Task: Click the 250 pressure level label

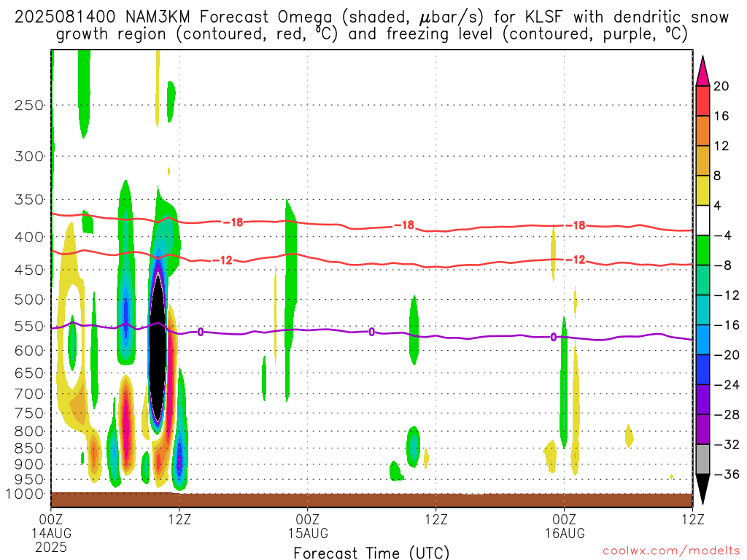Action: click(x=29, y=105)
